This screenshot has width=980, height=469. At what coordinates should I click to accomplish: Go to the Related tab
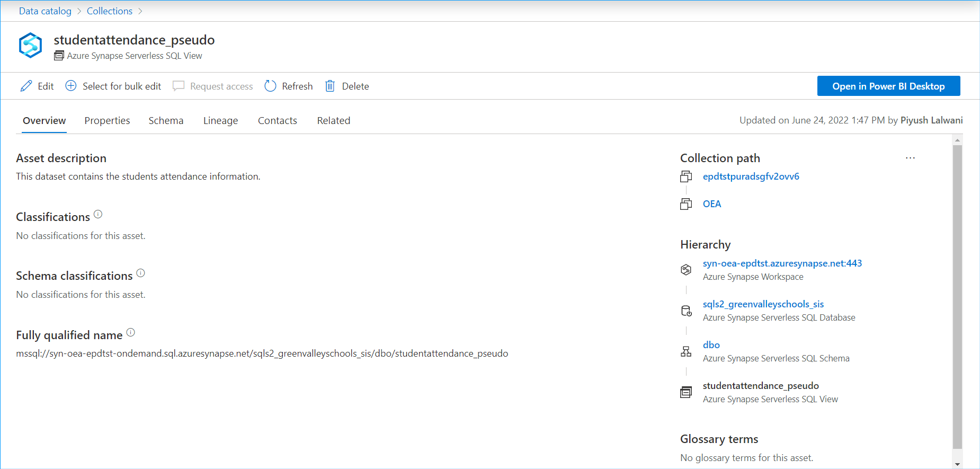[x=334, y=121]
